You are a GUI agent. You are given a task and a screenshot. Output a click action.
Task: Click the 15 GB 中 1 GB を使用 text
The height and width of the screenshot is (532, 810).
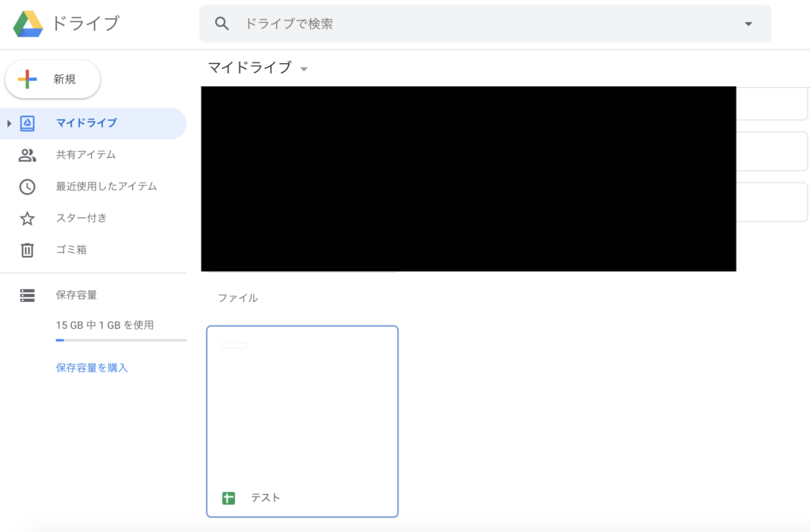click(104, 325)
